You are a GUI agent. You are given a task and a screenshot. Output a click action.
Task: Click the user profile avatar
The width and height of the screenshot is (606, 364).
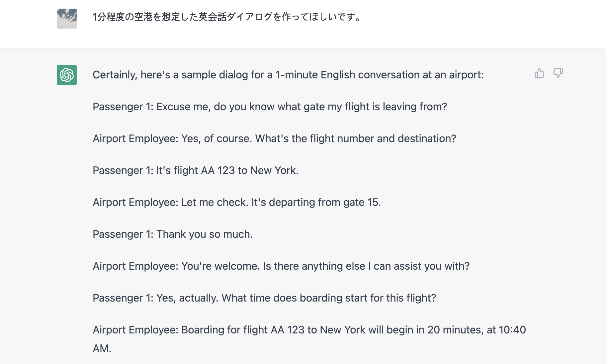pyautogui.click(x=67, y=19)
